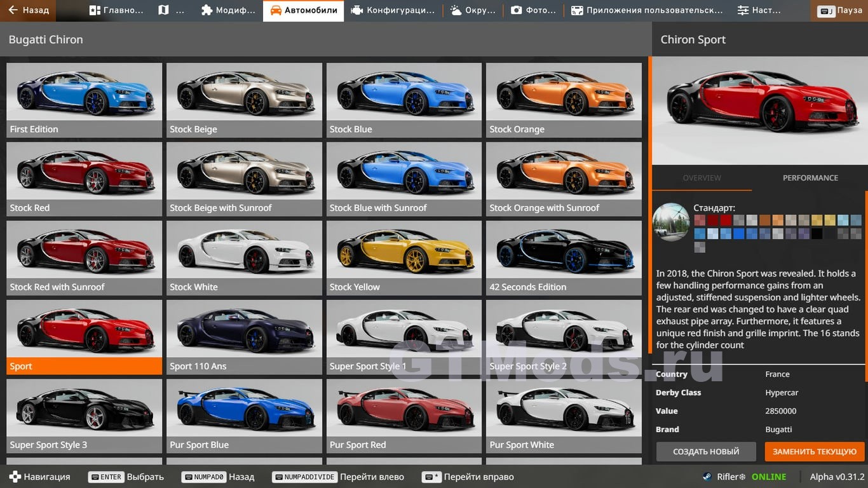Pick the pure black paint swatch
This screenshot has width=868, height=488.
click(817, 234)
